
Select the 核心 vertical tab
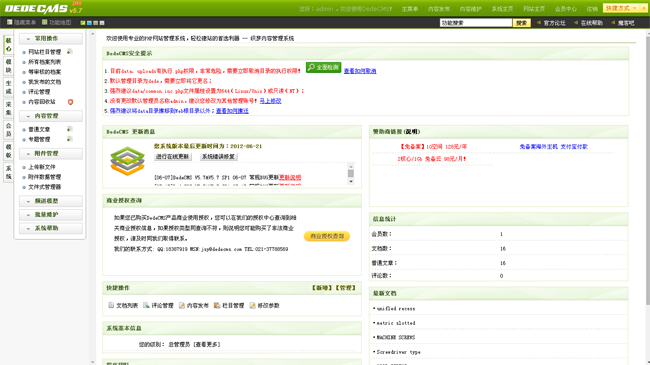[8, 45]
